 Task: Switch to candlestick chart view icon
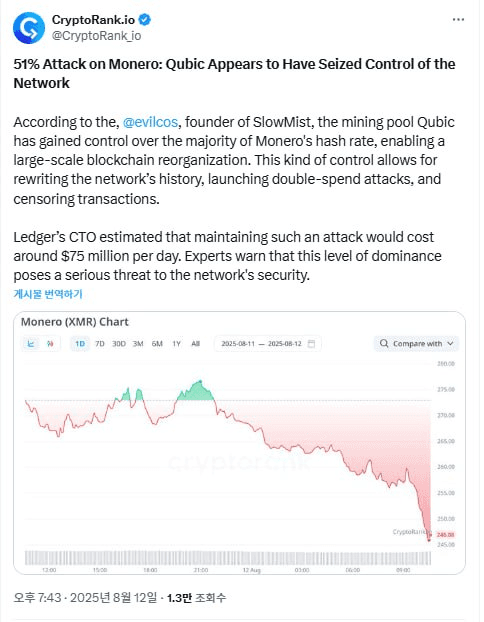click(x=50, y=344)
